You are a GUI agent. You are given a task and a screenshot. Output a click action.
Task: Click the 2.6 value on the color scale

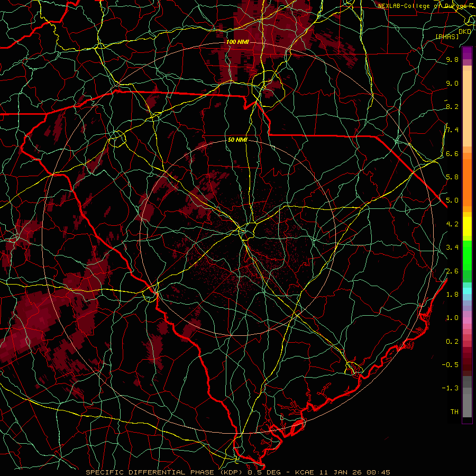pos(452,271)
